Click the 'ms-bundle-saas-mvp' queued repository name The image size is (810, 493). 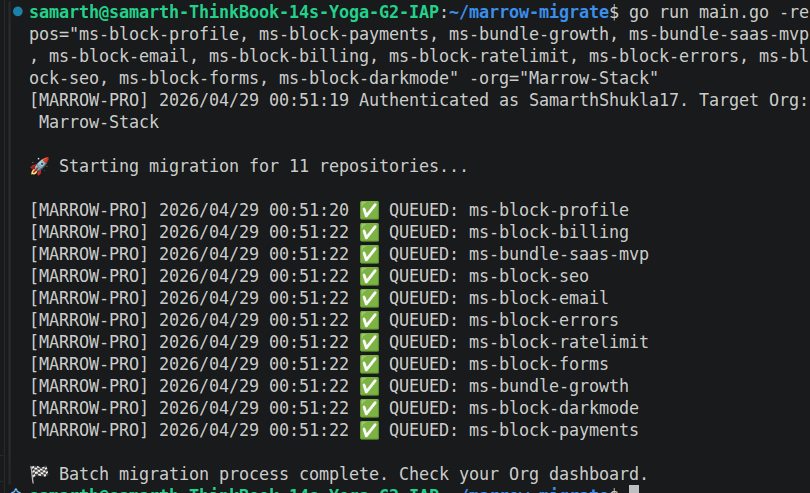click(559, 254)
